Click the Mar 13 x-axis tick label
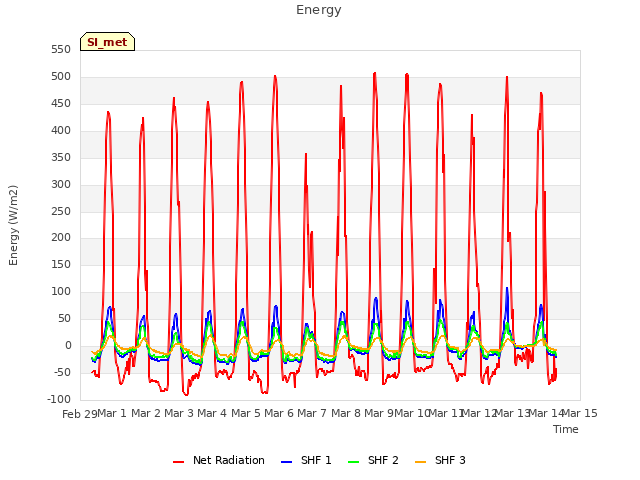The width and height of the screenshot is (640, 480). (x=512, y=413)
